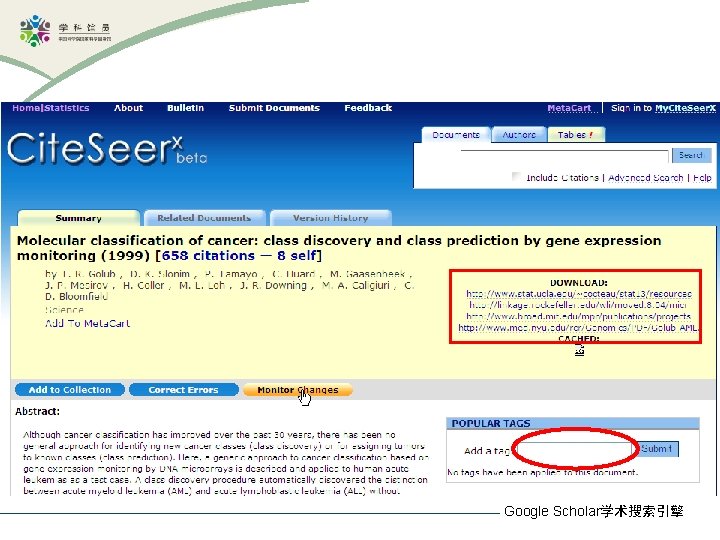Open the Feedback menu item
Image resolution: width=720 pixels, height=540 pixels.
(x=368, y=108)
